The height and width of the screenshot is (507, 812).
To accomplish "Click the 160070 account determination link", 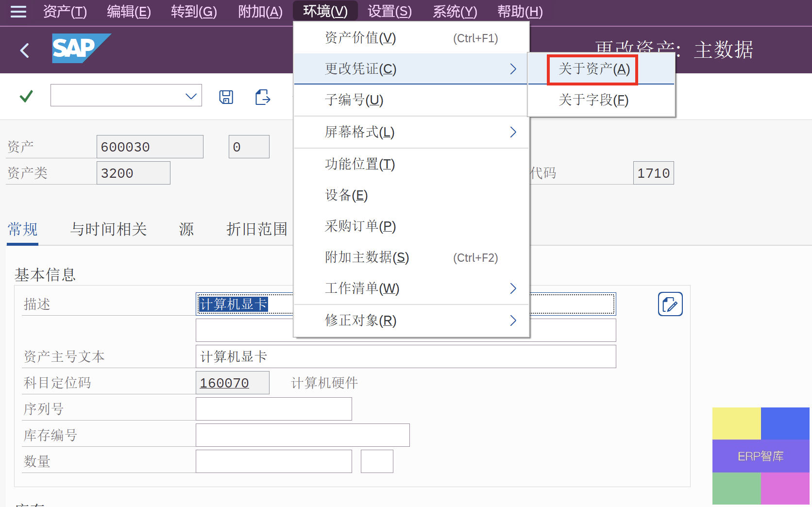I will [224, 383].
